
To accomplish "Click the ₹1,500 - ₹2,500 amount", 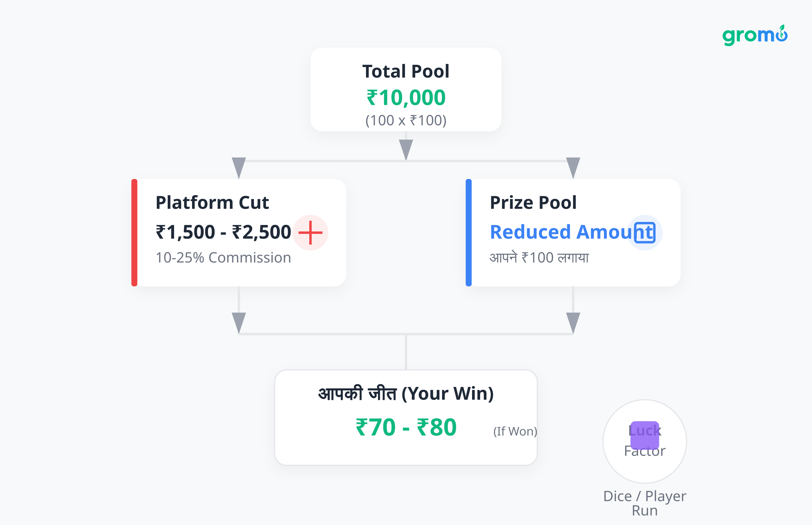I will (x=223, y=232).
